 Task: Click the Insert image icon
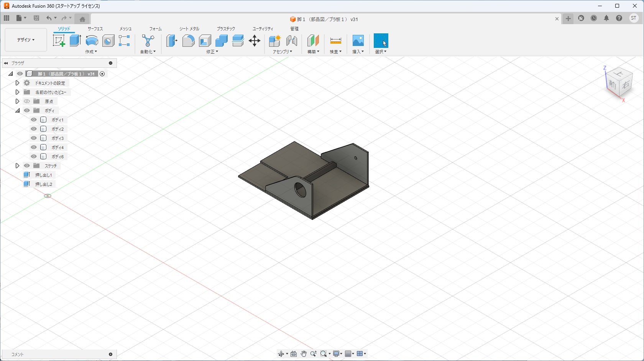(x=358, y=40)
